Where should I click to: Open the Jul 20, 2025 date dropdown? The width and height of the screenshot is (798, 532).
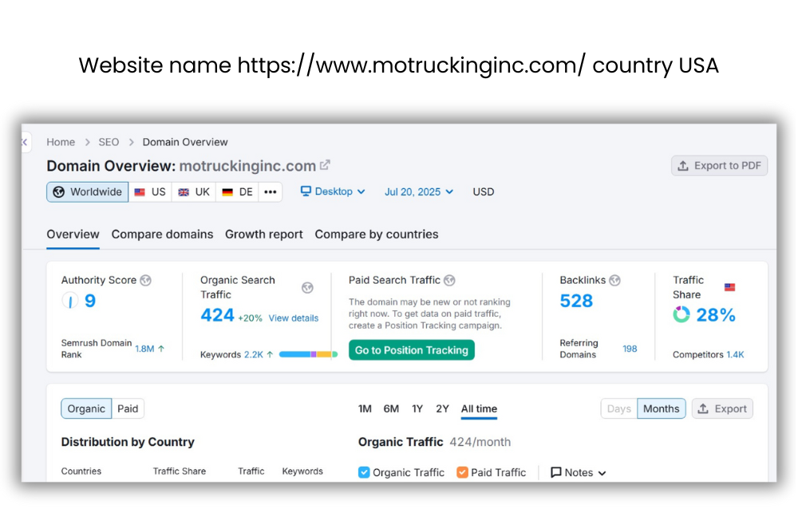tap(418, 191)
